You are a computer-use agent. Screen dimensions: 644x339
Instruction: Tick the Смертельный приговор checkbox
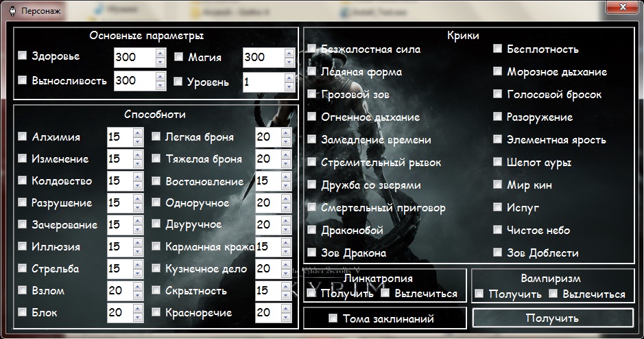312,207
